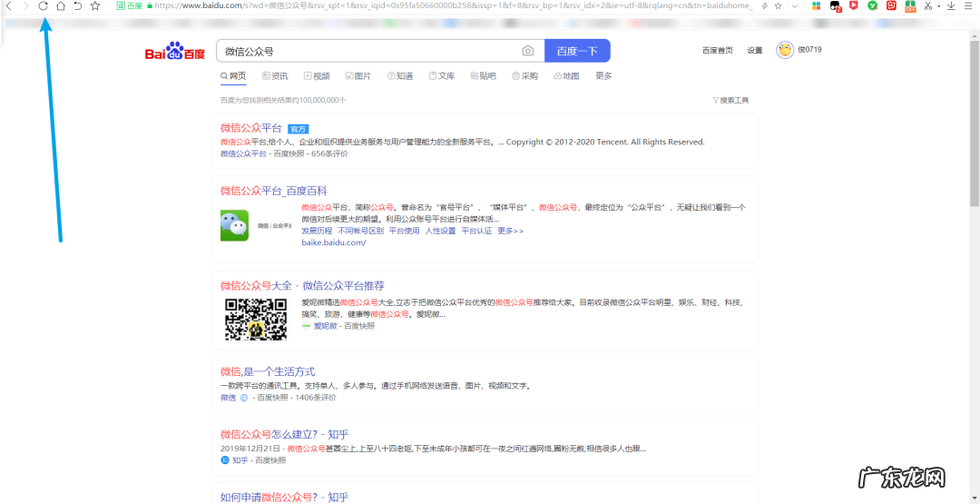Open the downloads arrow icon
This screenshot has height=504, width=980.
point(951,5)
